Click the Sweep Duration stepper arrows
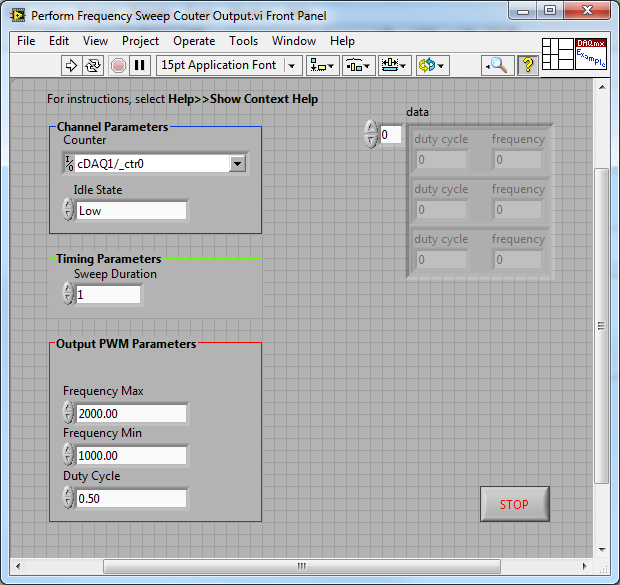 tap(68, 295)
